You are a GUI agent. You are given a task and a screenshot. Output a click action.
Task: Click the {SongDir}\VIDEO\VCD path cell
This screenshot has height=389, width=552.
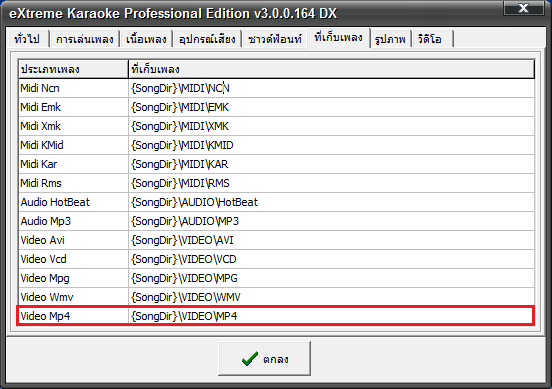[332, 259]
